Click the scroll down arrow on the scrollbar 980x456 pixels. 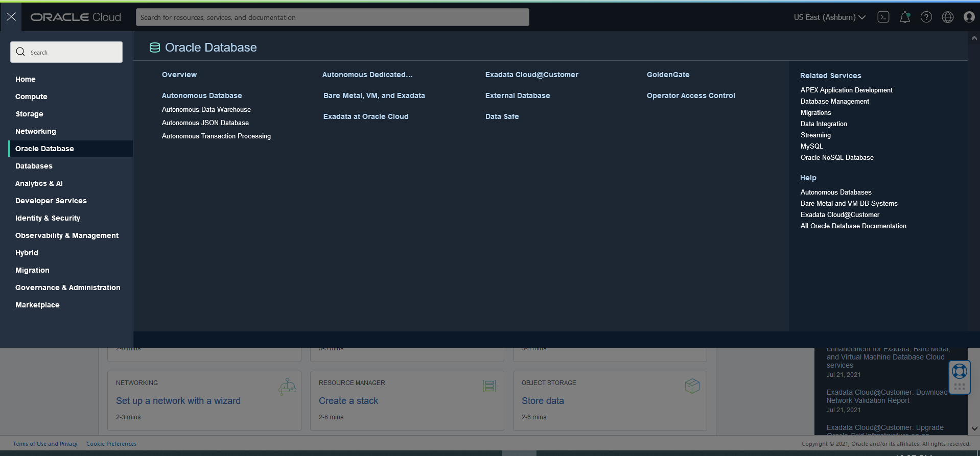pos(974,428)
